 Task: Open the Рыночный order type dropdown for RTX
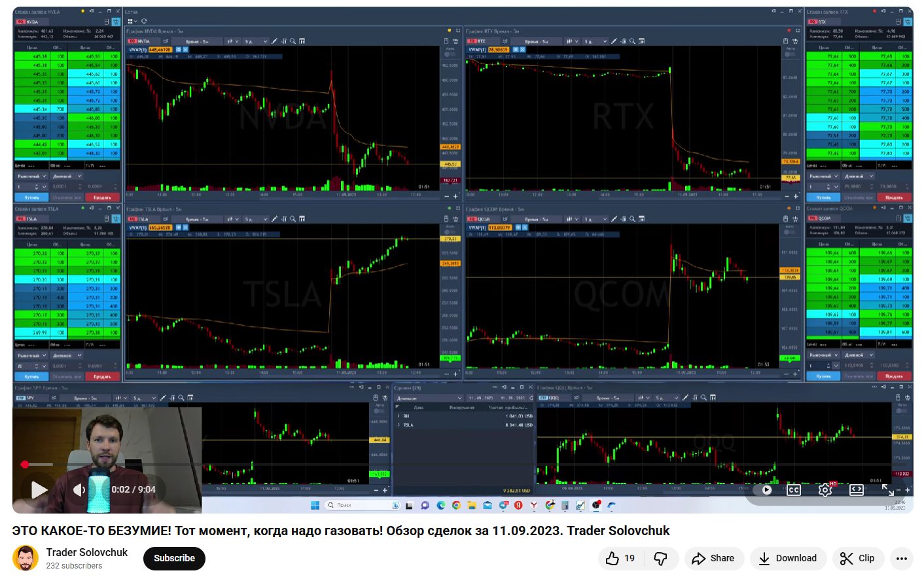point(822,176)
